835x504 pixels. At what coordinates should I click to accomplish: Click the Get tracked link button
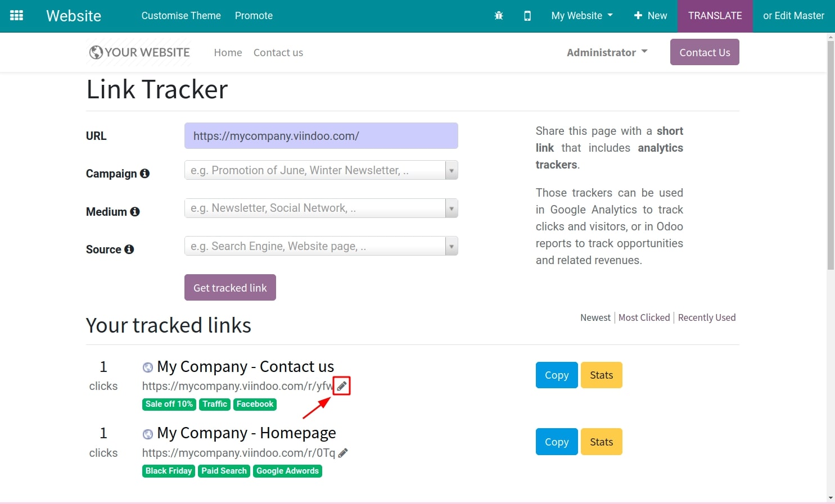click(x=230, y=287)
